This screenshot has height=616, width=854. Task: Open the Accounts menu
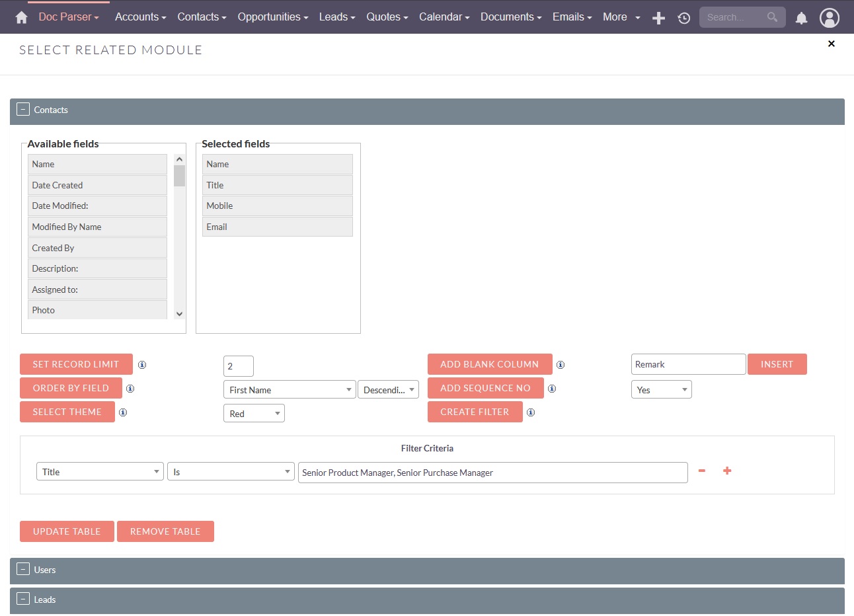coord(140,17)
